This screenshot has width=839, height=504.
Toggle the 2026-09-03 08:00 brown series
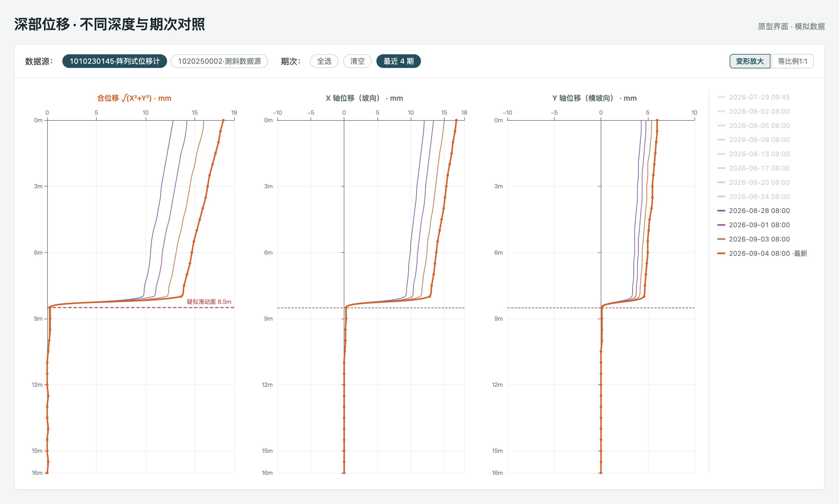pyautogui.click(x=753, y=239)
